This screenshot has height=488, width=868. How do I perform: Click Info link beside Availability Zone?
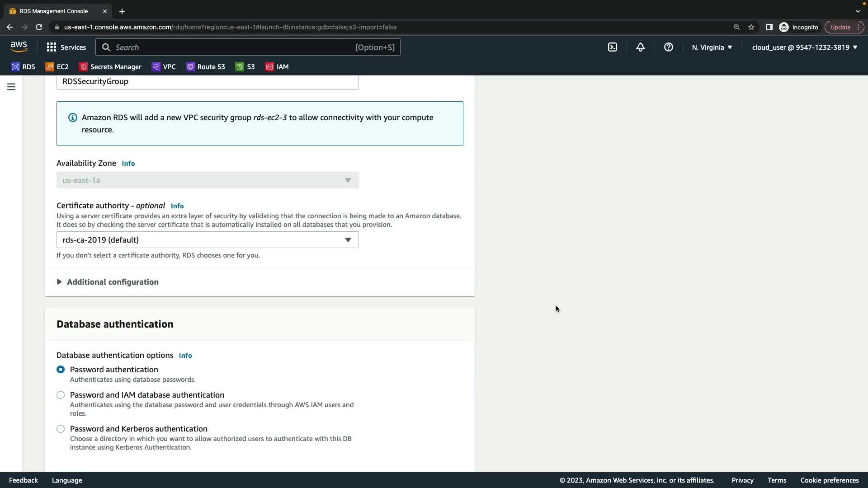(128, 164)
